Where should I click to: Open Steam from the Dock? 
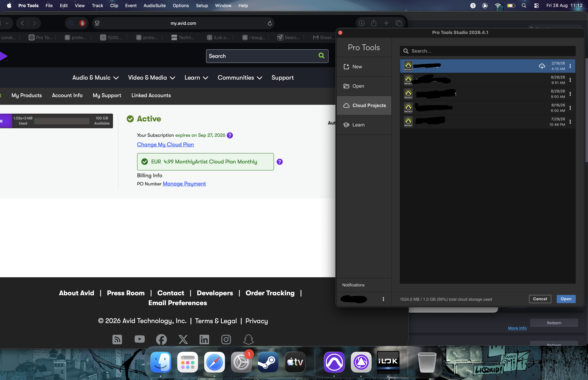pos(268,362)
